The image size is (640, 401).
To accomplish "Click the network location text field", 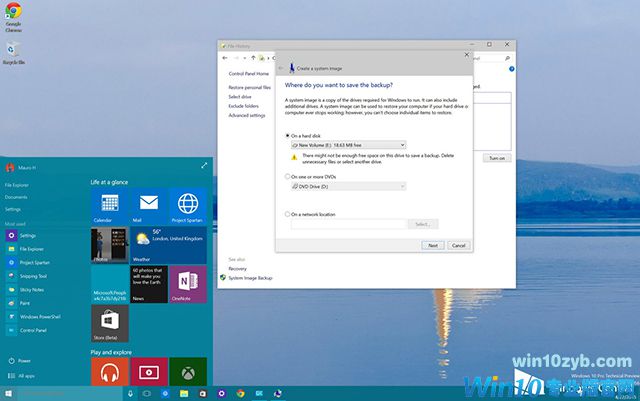I will click(x=349, y=224).
